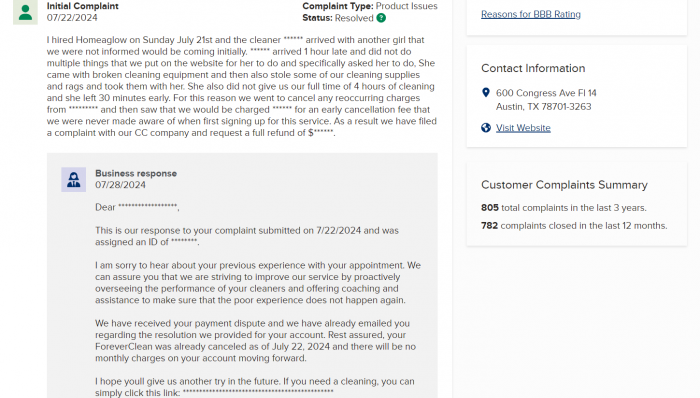Select the Initial Complaint heading

tap(83, 6)
